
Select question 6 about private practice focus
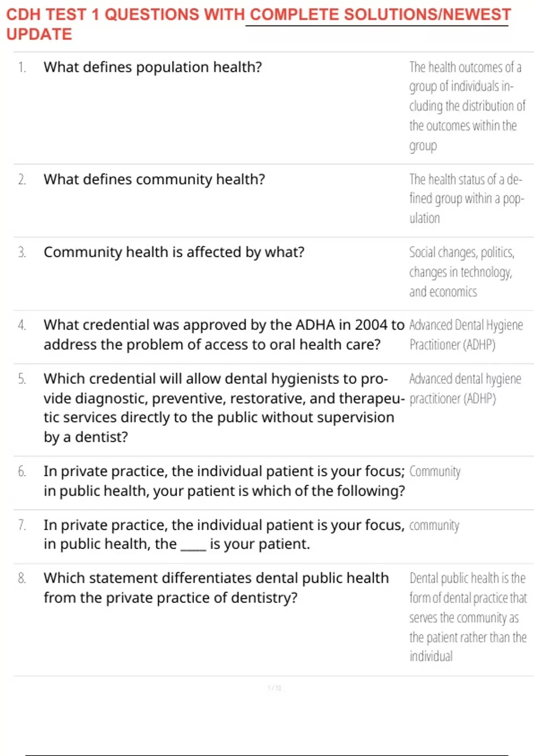click(x=224, y=481)
